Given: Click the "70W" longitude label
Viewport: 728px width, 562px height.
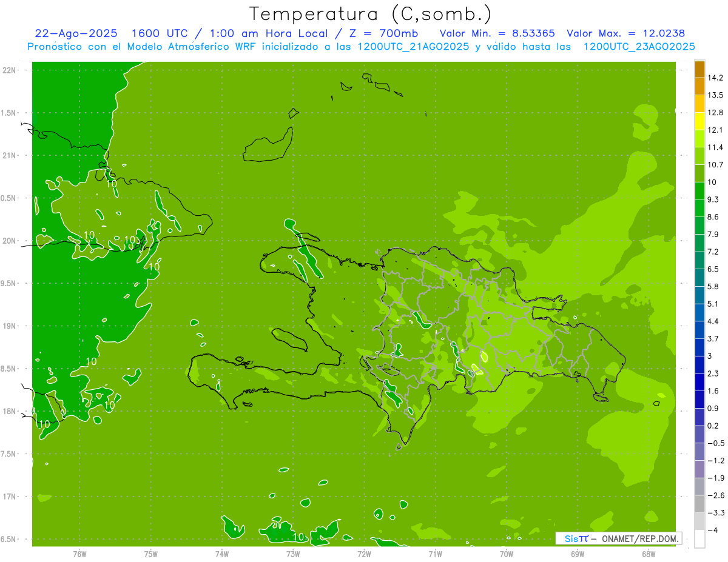Looking at the screenshot, I should (x=507, y=554).
